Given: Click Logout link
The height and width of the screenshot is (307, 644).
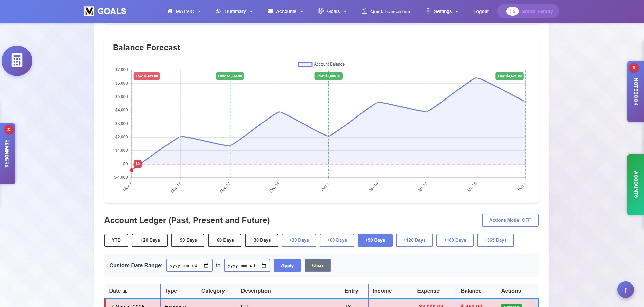Looking at the screenshot, I should click(481, 11).
